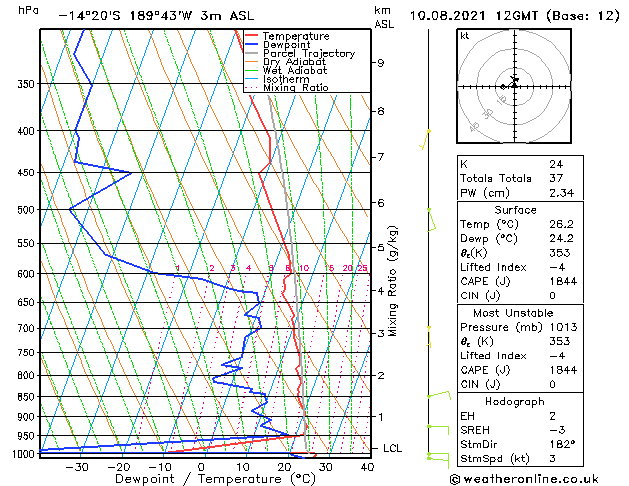This screenshot has width=629, height=486.
Task: Click the red Temperature legend line swatch
Action: click(252, 36)
